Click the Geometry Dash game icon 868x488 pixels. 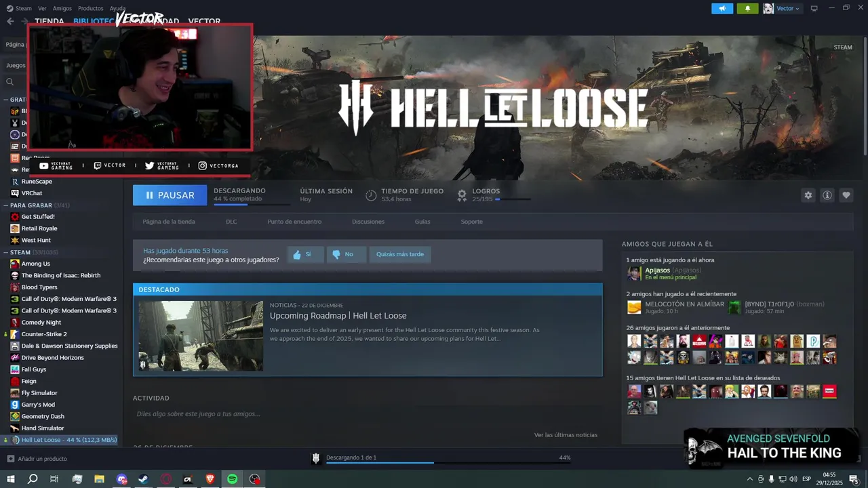click(x=15, y=416)
